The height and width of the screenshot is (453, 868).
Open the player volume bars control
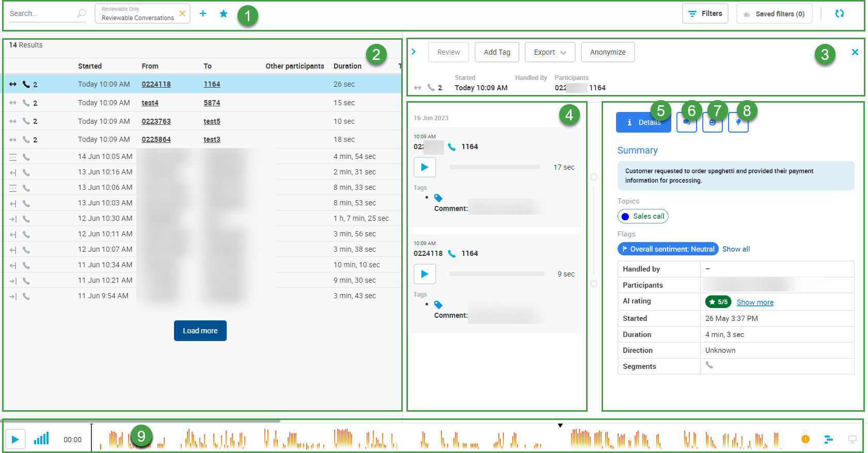[41, 439]
